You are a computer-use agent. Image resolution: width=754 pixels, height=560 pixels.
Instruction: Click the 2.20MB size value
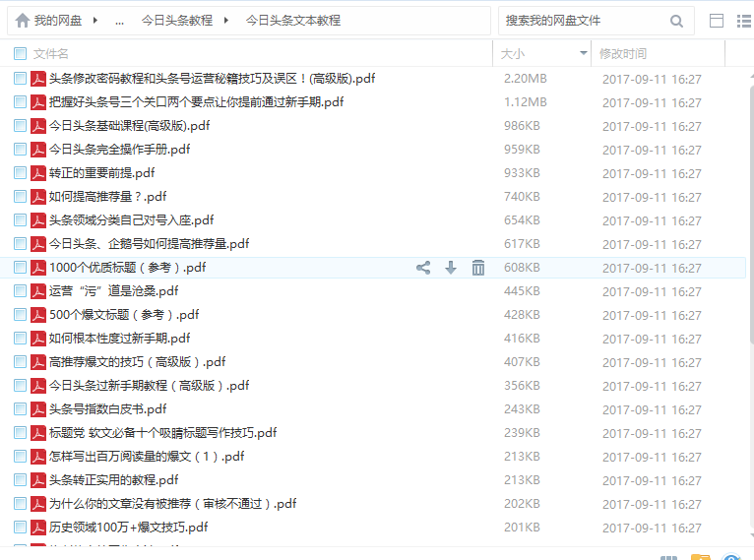point(525,79)
